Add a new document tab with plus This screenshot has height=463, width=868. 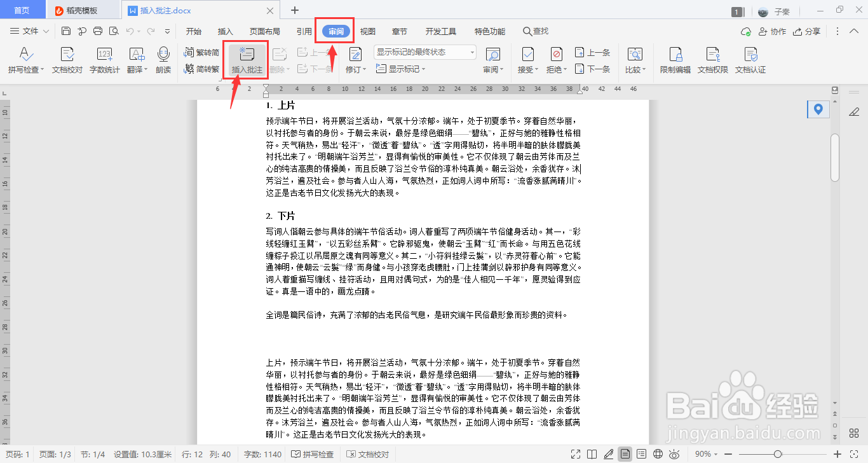click(x=295, y=10)
